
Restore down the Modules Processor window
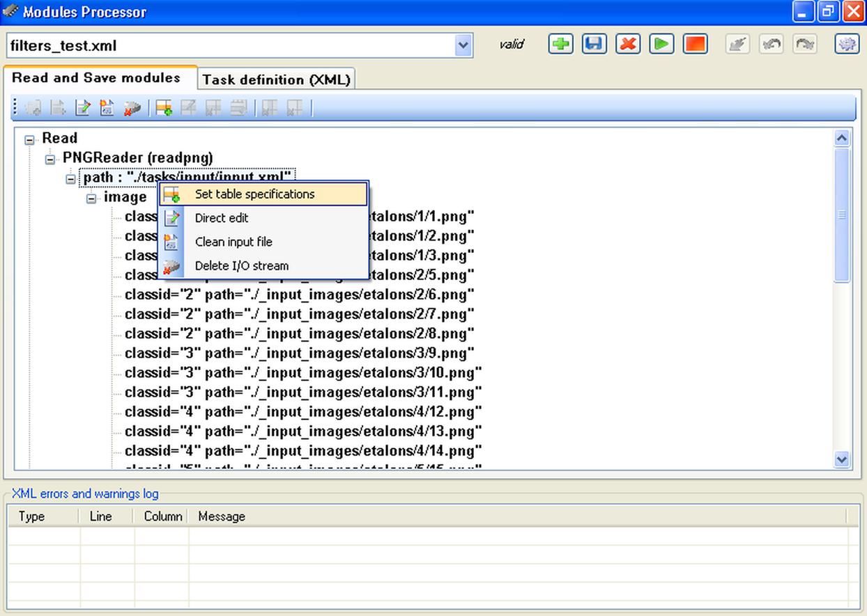point(829,12)
